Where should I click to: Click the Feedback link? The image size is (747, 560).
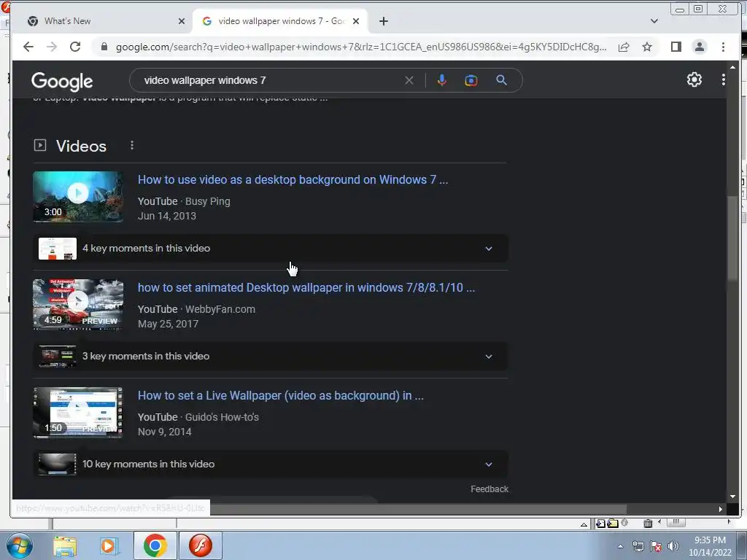click(x=489, y=489)
